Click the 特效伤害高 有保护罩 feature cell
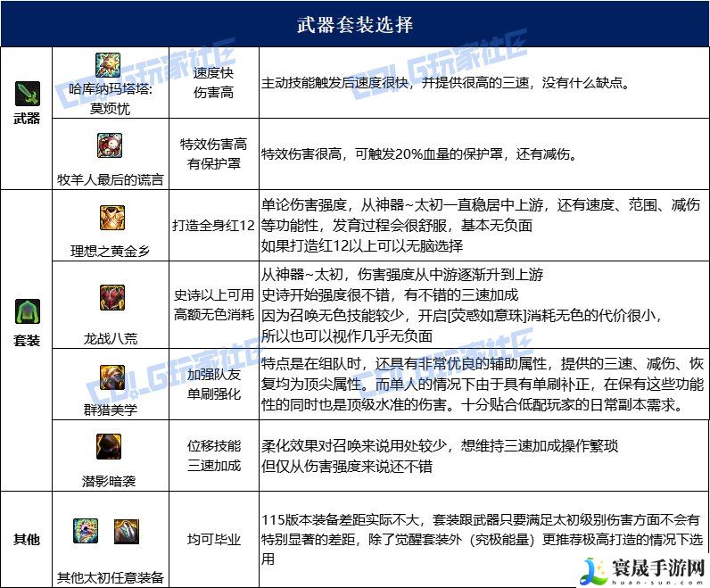Image resolution: width=710 pixels, height=588 pixels. tap(214, 154)
